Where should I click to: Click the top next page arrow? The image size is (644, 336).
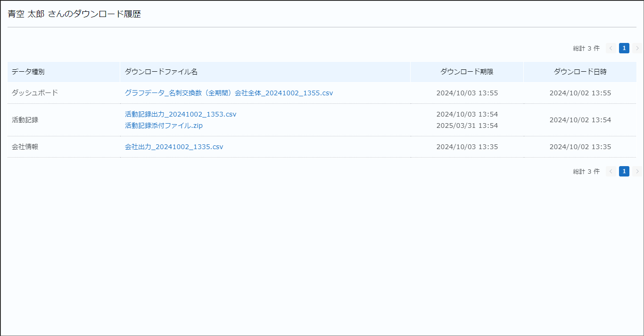(x=637, y=48)
